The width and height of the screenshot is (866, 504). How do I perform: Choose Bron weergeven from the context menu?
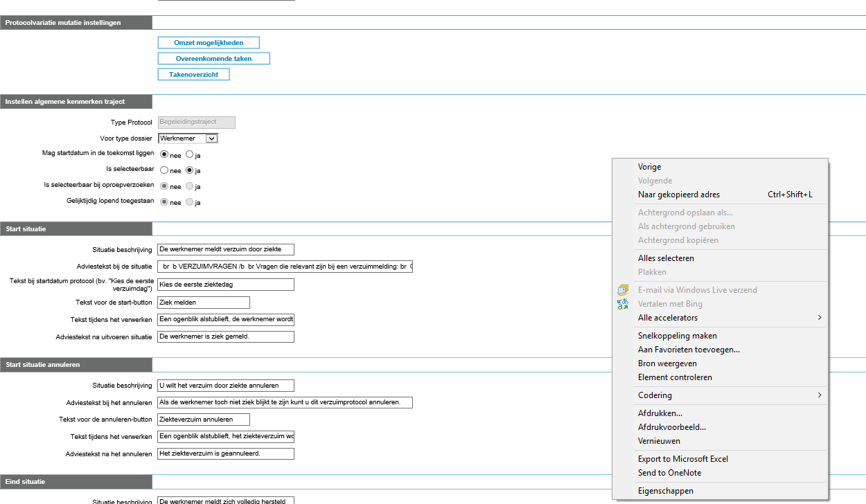point(667,363)
